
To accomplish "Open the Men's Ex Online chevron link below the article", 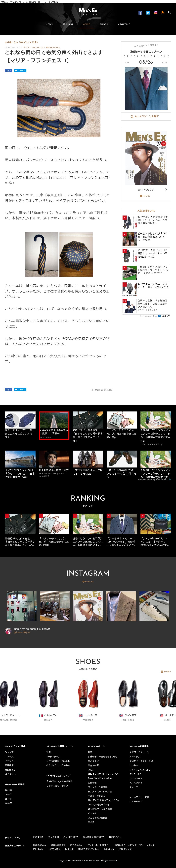I will click(102, 390).
